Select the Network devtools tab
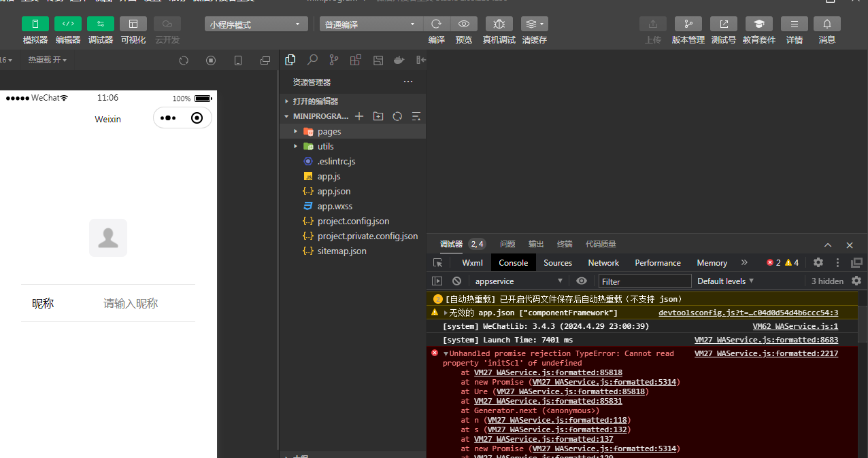 [603, 262]
